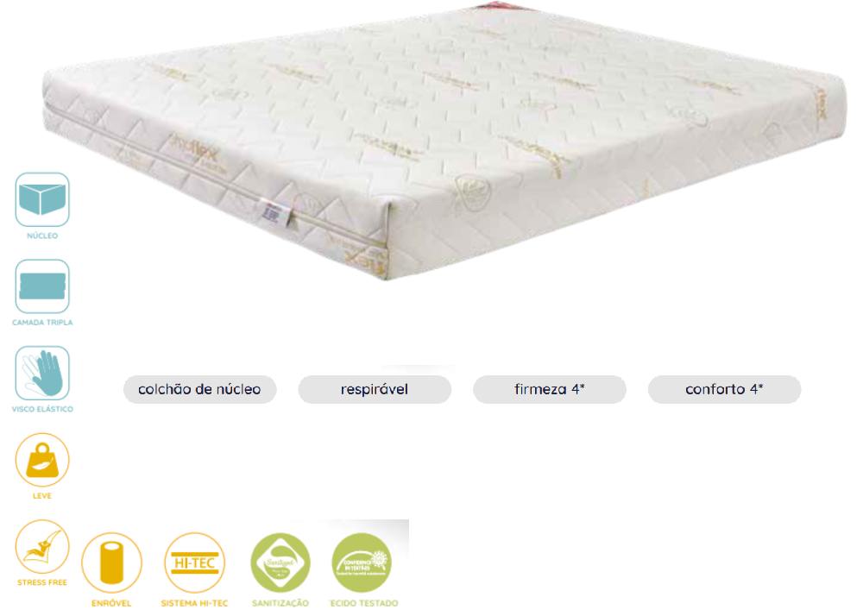Open the mattress product image
The image size is (863, 616).
click(x=444, y=141)
